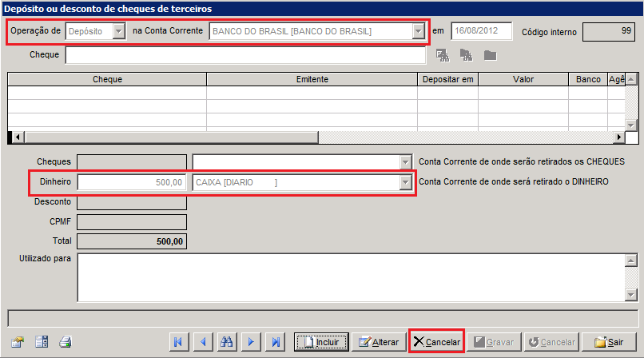Click the 'Utilizado para' label
644x358 pixels.
(46, 258)
